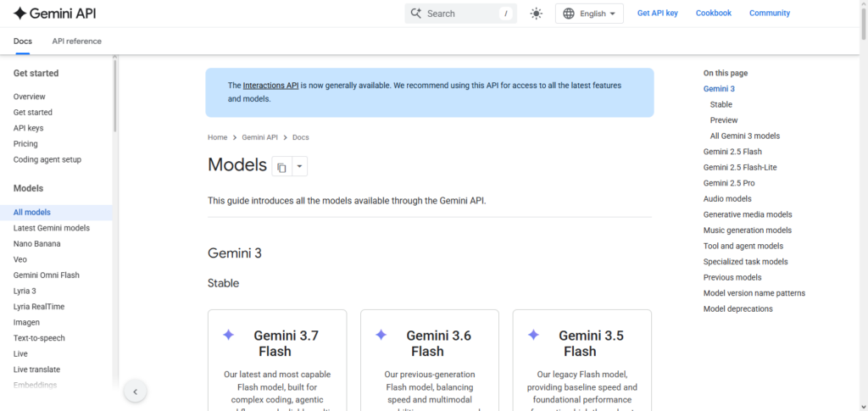Viewport: 868px width, 411px height.
Task: Open Overview in the sidebar
Action: [x=30, y=97]
